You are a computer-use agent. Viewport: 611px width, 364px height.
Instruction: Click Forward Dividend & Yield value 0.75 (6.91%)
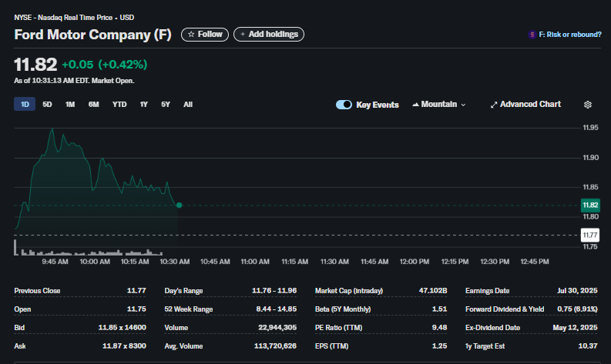[577, 309]
